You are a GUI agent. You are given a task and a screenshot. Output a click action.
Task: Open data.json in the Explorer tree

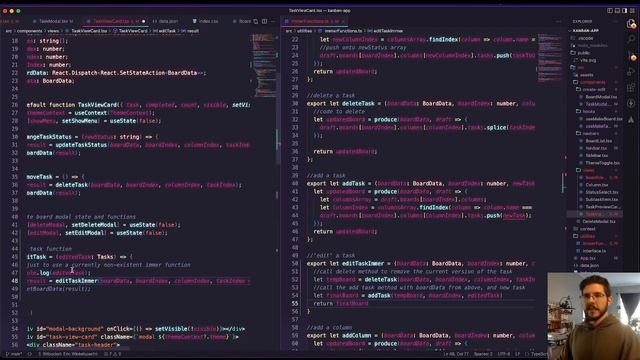[589, 266]
